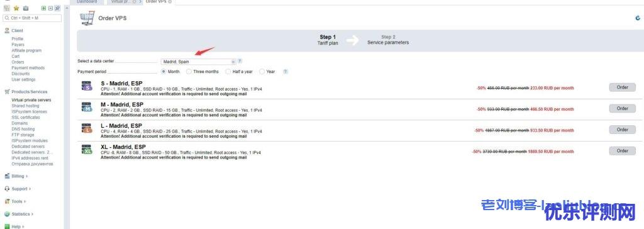The image size is (644, 229).
Task: Click the menu tree view icon
Action: coord(6,8)
